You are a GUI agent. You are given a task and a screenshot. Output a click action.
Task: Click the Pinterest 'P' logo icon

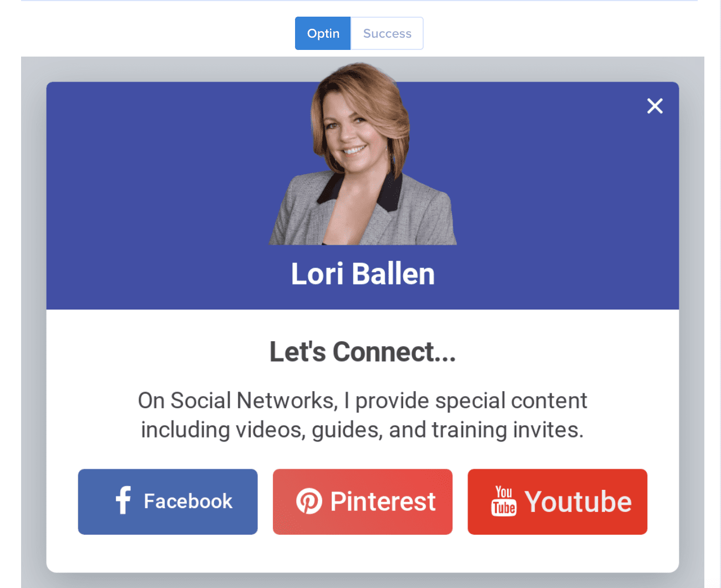coord(309,501)
